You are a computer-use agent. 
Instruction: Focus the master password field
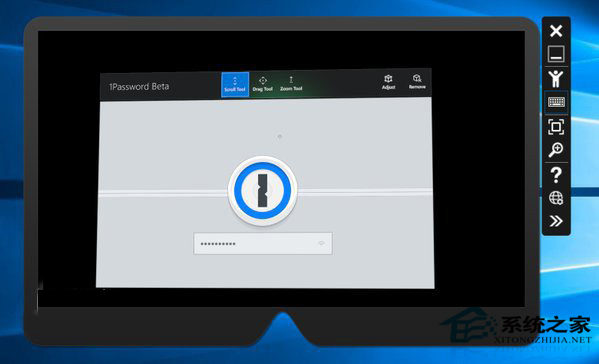click(x=263, y=243)
